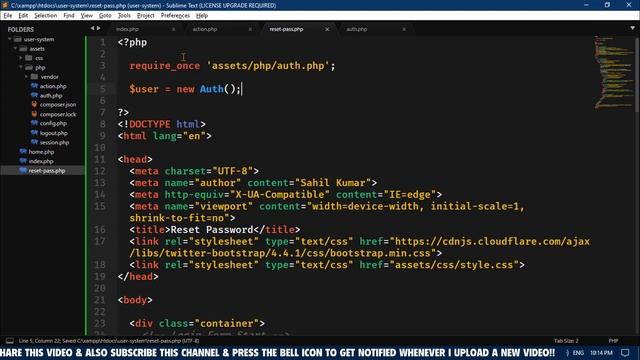This screenshot has width=640, height=360.
Task: Open auth.php in sidebar
Action: click(51, 96)
